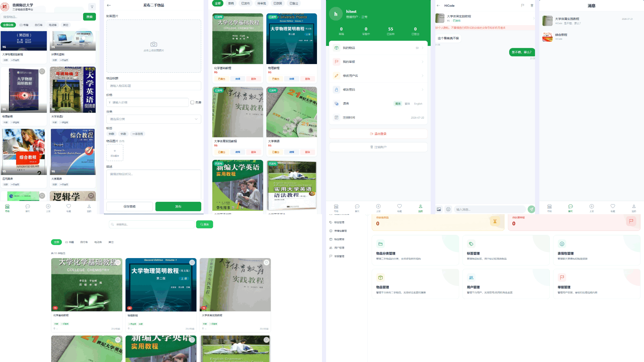Expand 大学体育实践教程 item chevron in HiCode chat
644x362 pixels.
(533, 18)
